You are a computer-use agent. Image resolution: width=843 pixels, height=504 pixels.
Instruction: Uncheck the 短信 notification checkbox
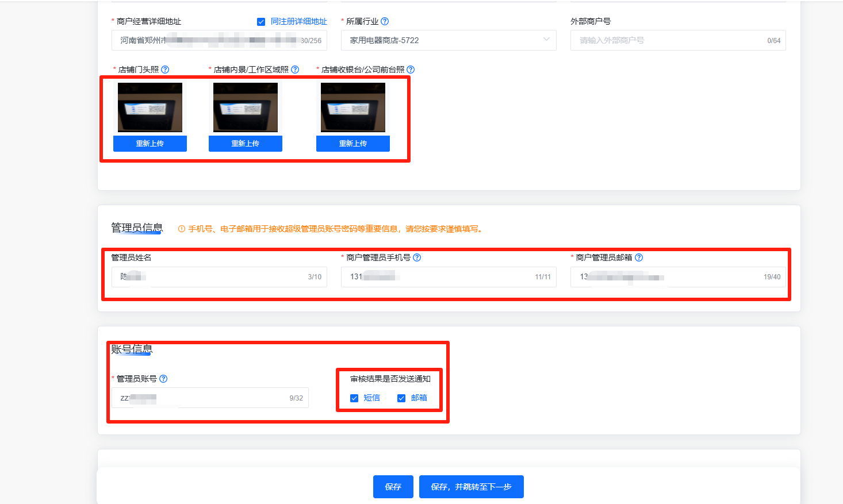click(354, 398)
